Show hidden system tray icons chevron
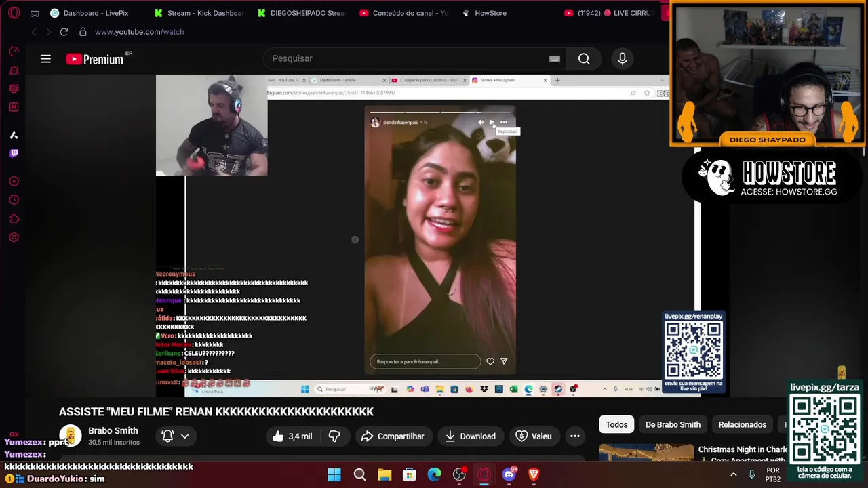Screen dimensions: 868x488 point(733,475)
